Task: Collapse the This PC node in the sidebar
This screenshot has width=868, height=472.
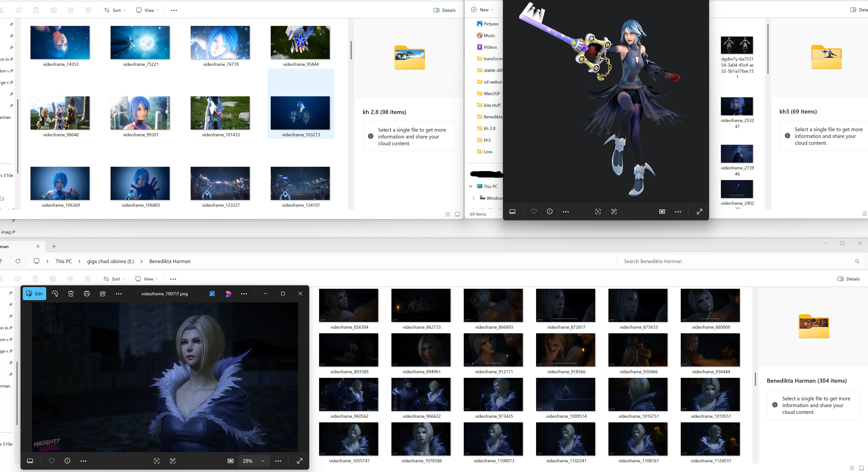Action: coord(471,186)
